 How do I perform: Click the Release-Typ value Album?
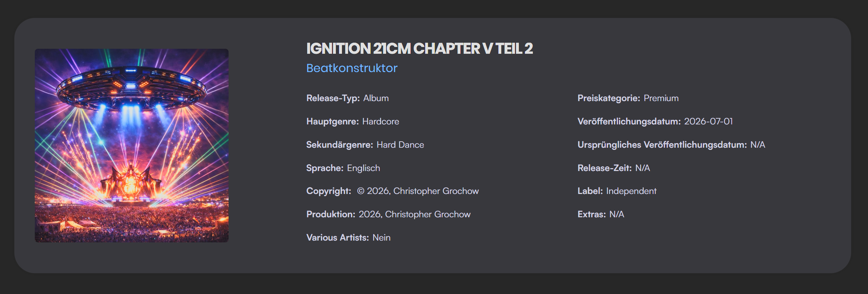(x=376, y=98)
